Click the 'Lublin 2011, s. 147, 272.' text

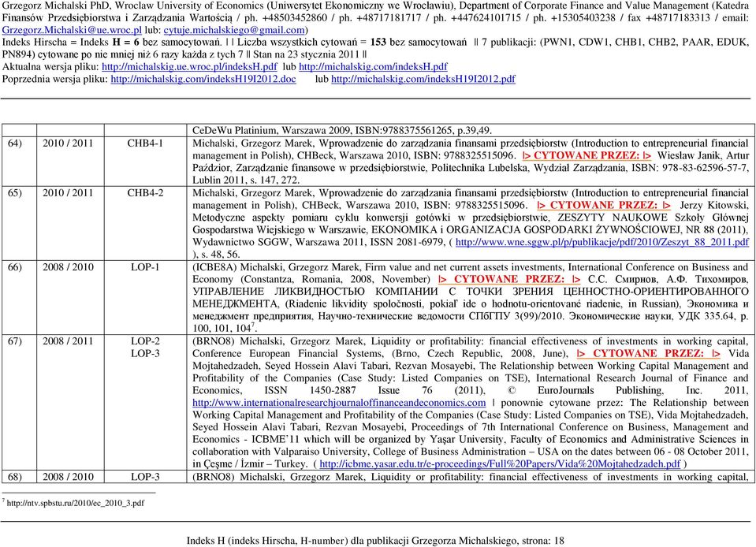coord(246,180)
